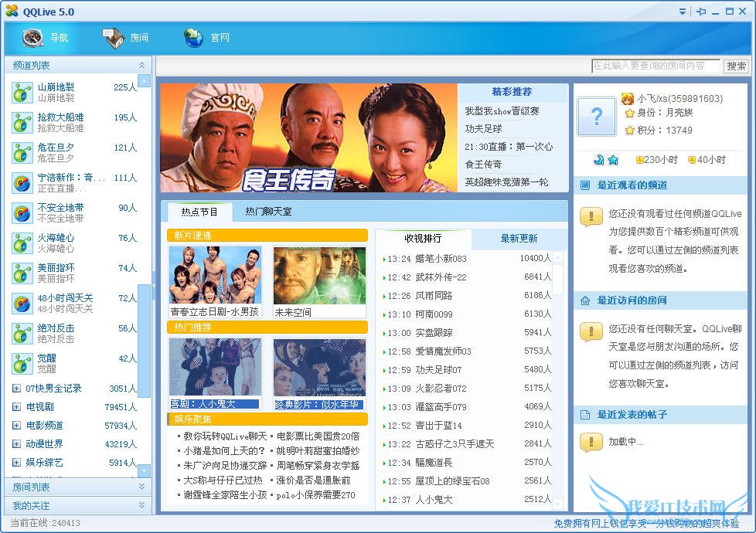Click the user avatar question mark
This screenshot has height=533, width=756.
coord(597,117)
